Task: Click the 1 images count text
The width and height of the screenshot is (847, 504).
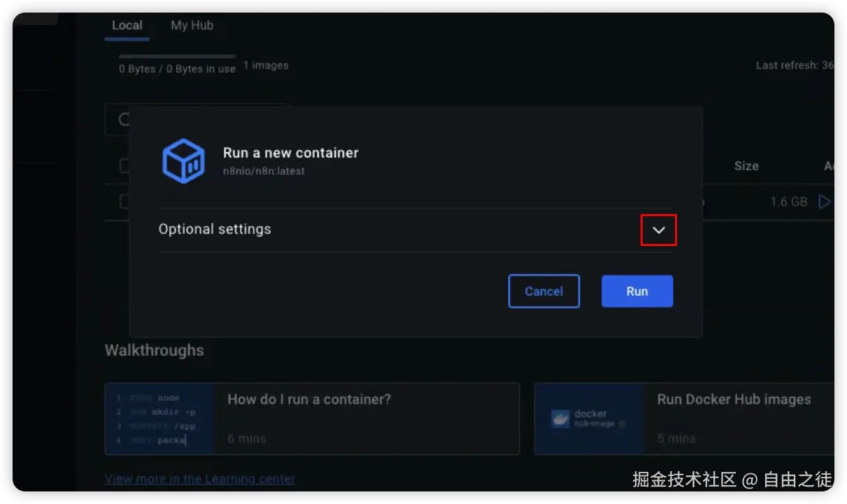Action: click(x=266, y=65)
